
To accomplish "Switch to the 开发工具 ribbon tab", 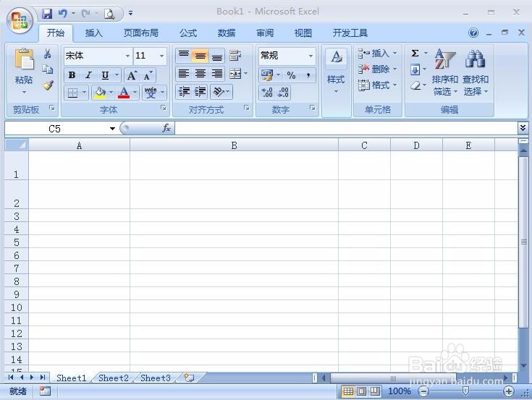I will point(350,33).
